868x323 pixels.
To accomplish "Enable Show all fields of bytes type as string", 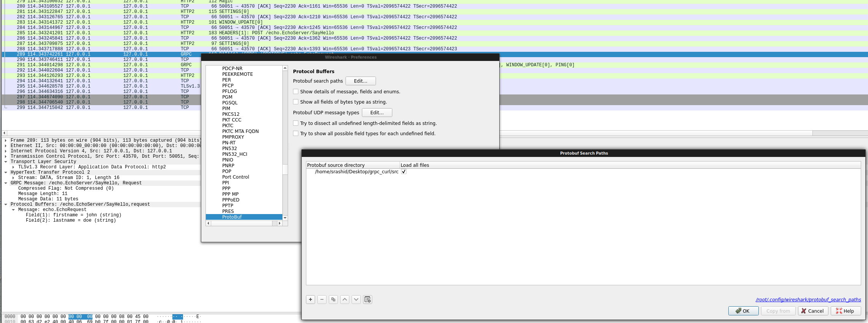I will click(296, 102).
